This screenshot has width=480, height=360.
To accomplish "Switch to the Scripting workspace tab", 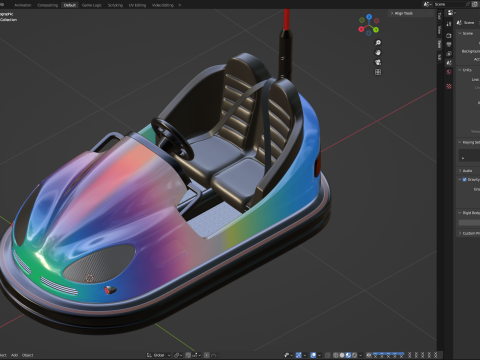I will click(x=115, y=5).
